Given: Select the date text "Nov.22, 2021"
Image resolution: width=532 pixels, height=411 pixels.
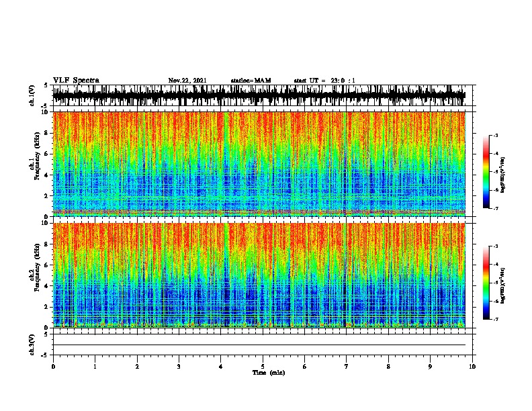Looking at the screenshot, I should (x=187, y=81).
